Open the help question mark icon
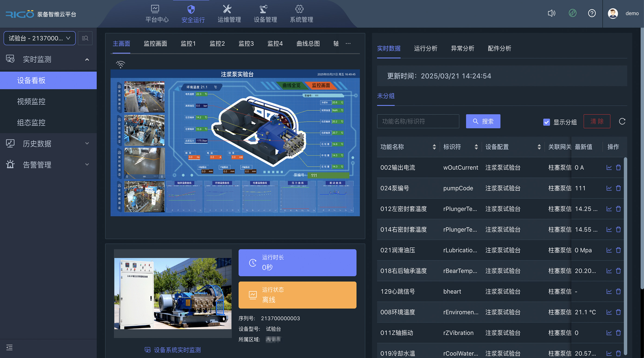The width and height of the screenshot is (644, 358). [592, 13]
